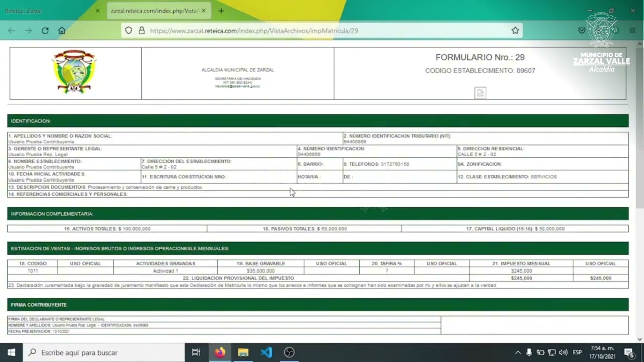Screen dimensions: 644x362
Task: Click CAPITAL LIQUIDO $ 50,000,000 cell
Action: pyautogui.click(x=515, y=229)
